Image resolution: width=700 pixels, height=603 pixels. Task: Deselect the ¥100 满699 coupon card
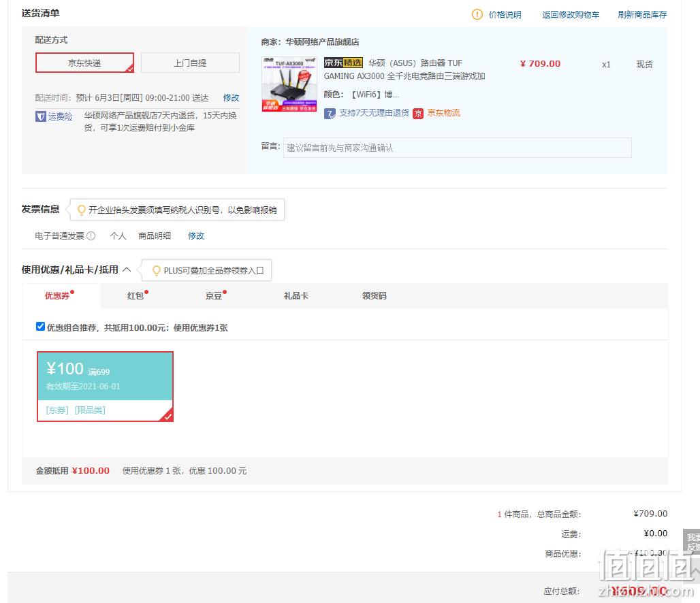(105, 386)
